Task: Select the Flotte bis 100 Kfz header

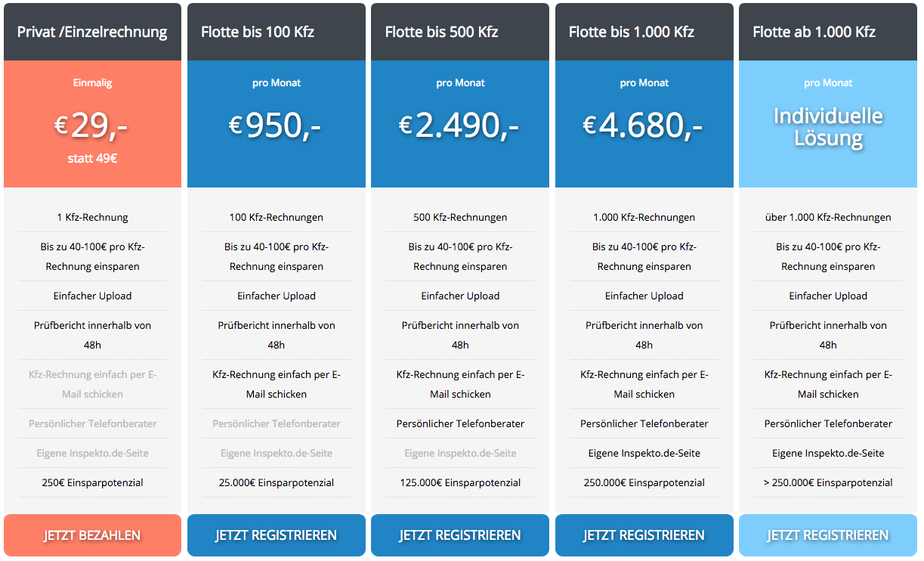Action: pyautogui.click(x=277, y=32)
